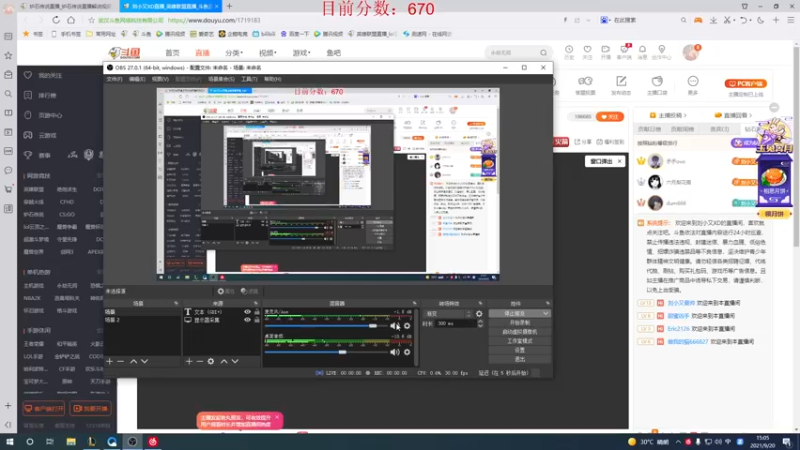The image size is (800, 450).
Task: Open the stop-streaming button's dropdown arrow
Action: tap(545, 313)
